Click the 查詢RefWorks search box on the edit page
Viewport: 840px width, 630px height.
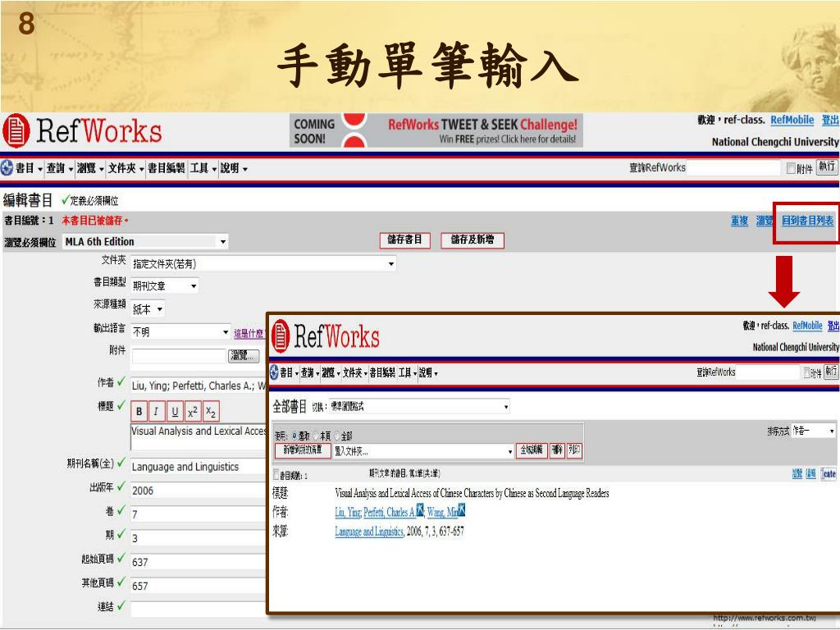click(x=733, y=167)
